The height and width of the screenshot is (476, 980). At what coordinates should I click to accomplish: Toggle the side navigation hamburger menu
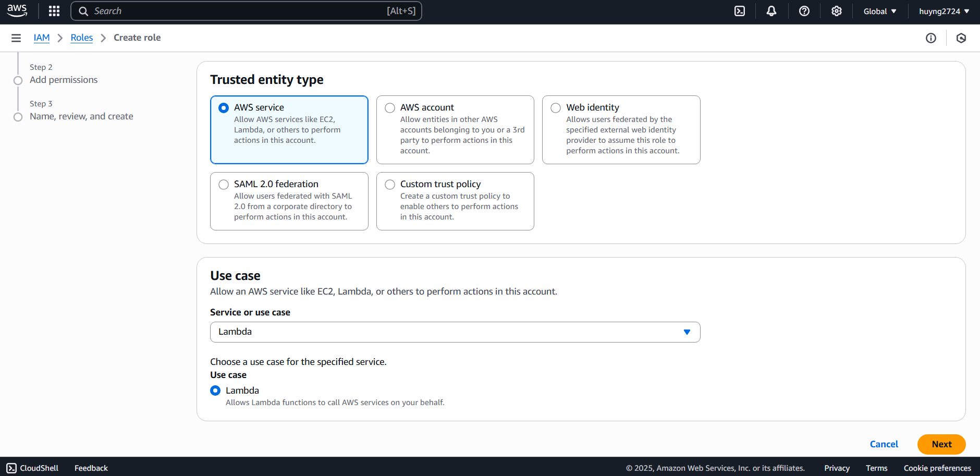click(x=16, y=38)
